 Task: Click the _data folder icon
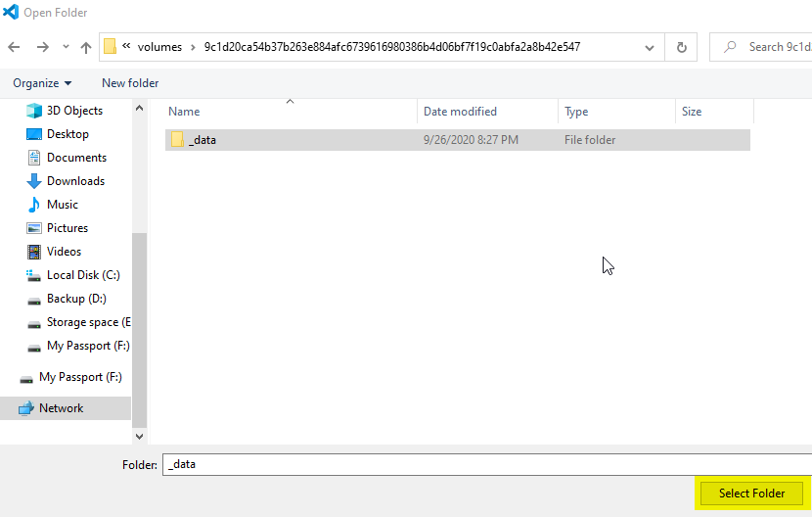177,139
